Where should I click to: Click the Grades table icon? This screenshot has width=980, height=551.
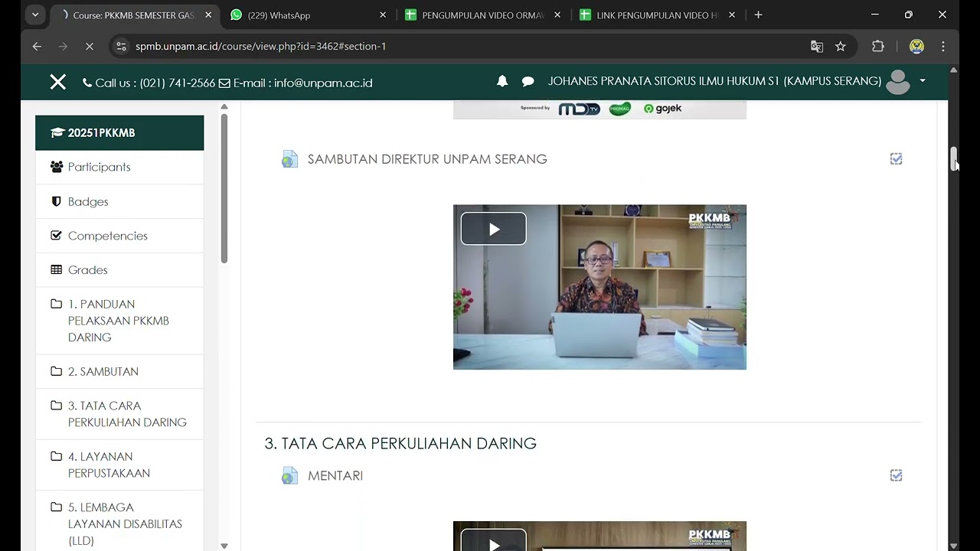(x=57, y=269)
